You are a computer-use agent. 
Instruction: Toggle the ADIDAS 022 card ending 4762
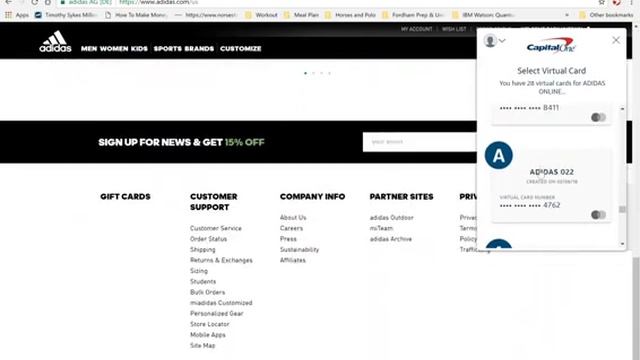[x=598, y=215]
